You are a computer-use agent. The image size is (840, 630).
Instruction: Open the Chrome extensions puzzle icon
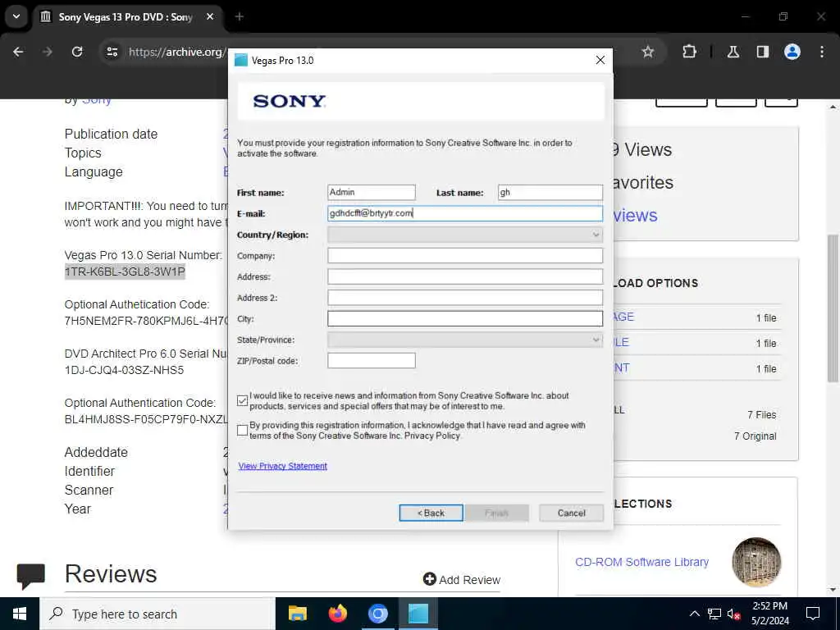(x=689, y=52)
